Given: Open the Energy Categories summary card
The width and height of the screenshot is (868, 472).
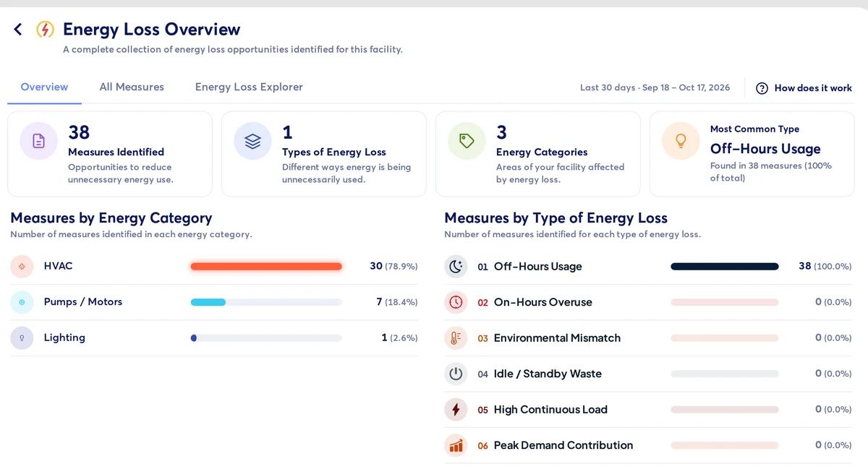Looking at the screenshot, I should 538,154.
